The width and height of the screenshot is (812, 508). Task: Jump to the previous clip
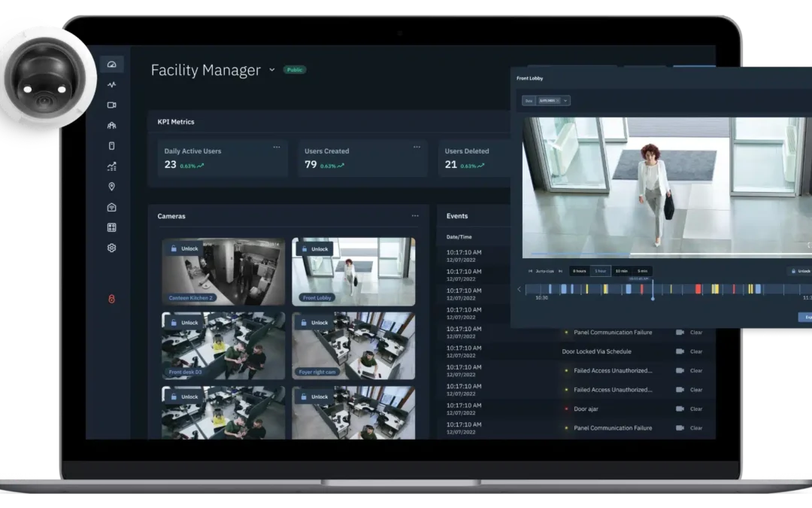(x=530, y=271)
